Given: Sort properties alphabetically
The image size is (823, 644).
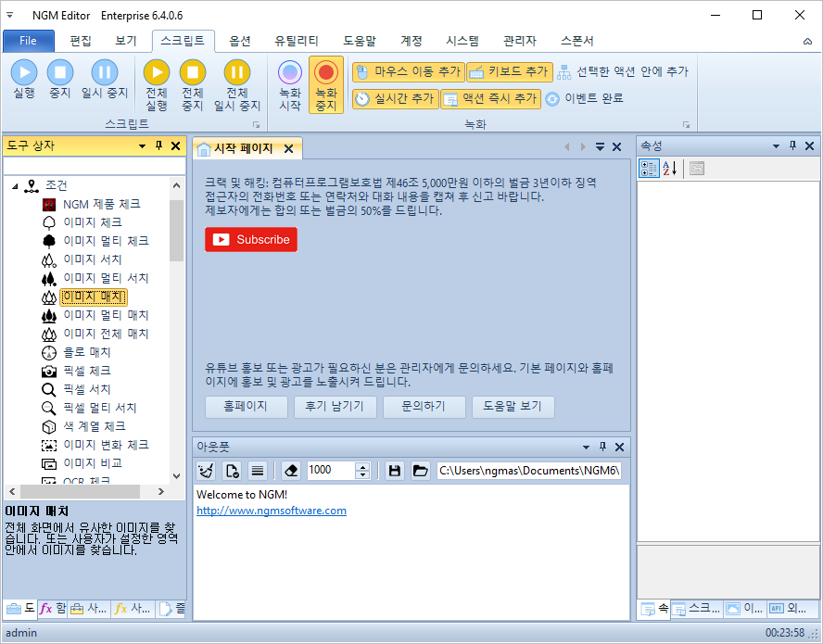Looking at the screenshot, I should (670, 169).
